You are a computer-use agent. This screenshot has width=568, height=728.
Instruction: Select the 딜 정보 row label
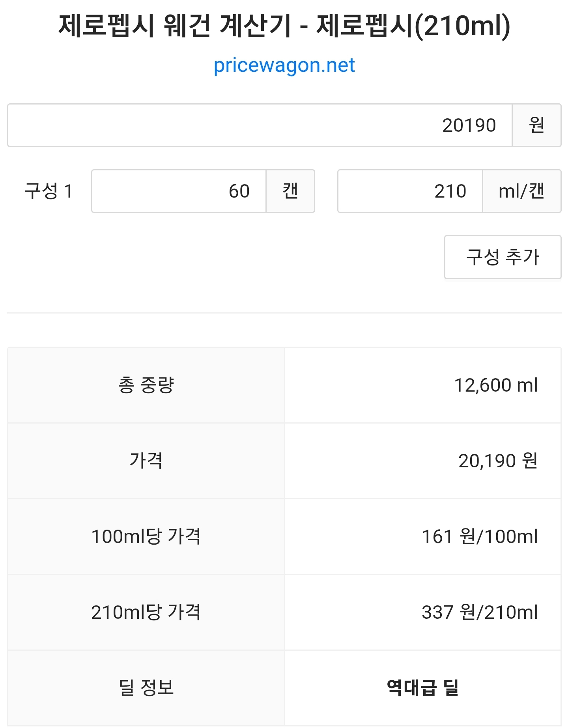coord(146,688)
